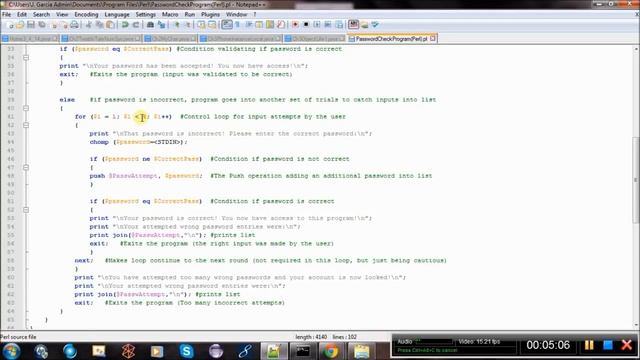Image resolution: width=640 pixels, height=360 pixels.
Task: Click the 'next;' statement in the code
Action: pyautogui.click(x=84, y=260)
